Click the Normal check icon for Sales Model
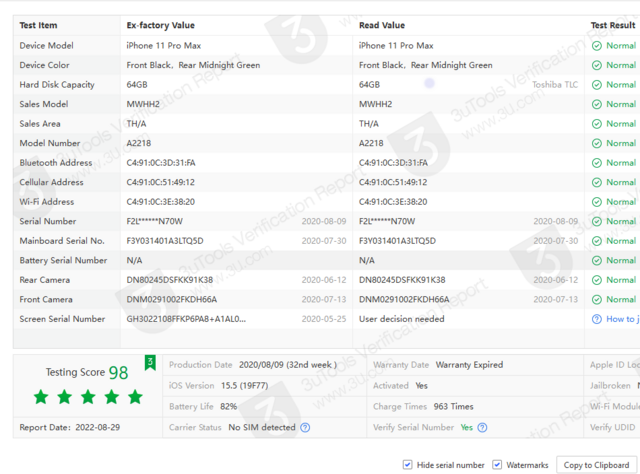 (597, 105)
